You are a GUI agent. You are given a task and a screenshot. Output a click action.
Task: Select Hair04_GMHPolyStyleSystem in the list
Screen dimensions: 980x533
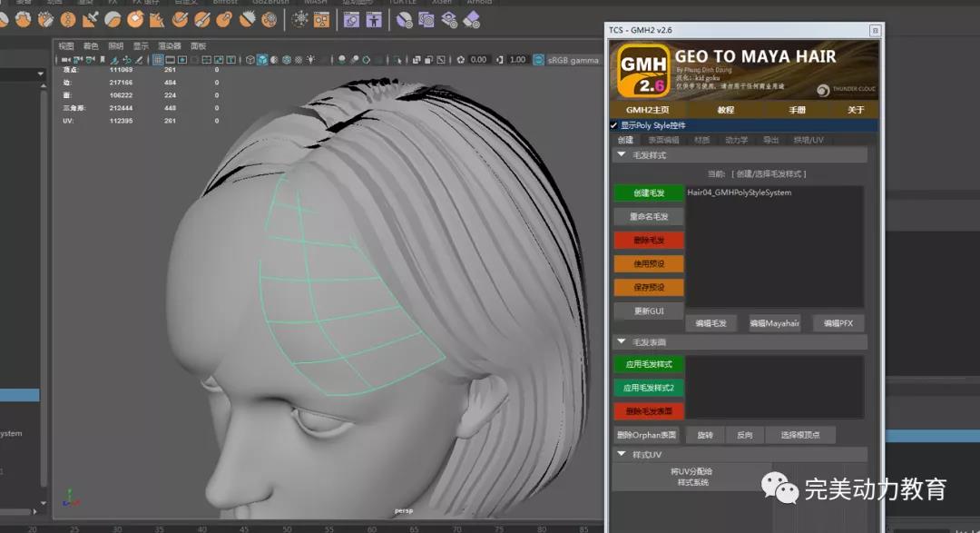click(739, 193)
